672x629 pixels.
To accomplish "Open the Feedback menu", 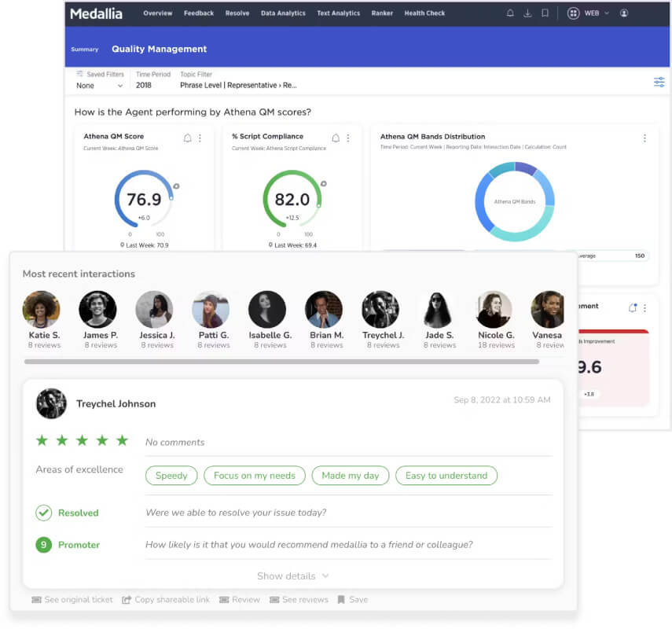I will click(x=199, y=13).
